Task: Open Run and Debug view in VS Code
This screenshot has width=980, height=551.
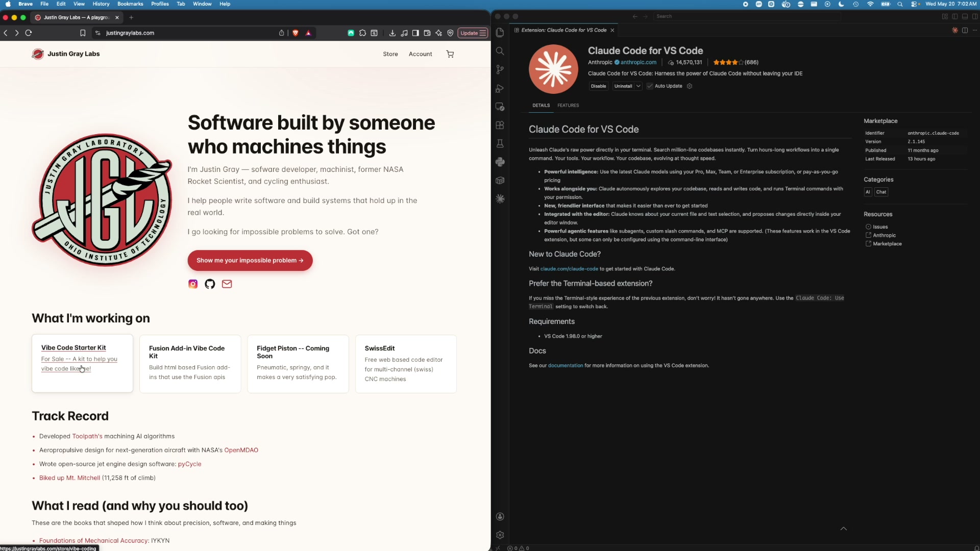Action: pos(500,88)
